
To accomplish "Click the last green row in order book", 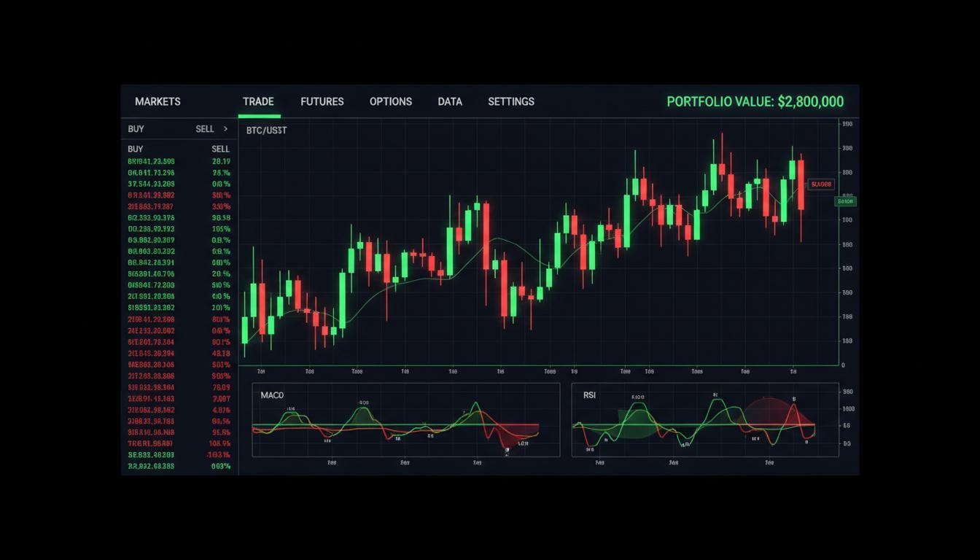I will (x=151, y=466).
